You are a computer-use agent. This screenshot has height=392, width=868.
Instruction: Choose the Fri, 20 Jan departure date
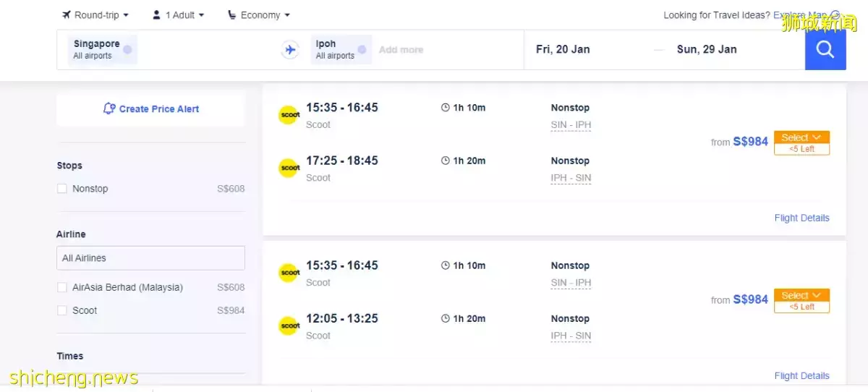tap(563, 49)
